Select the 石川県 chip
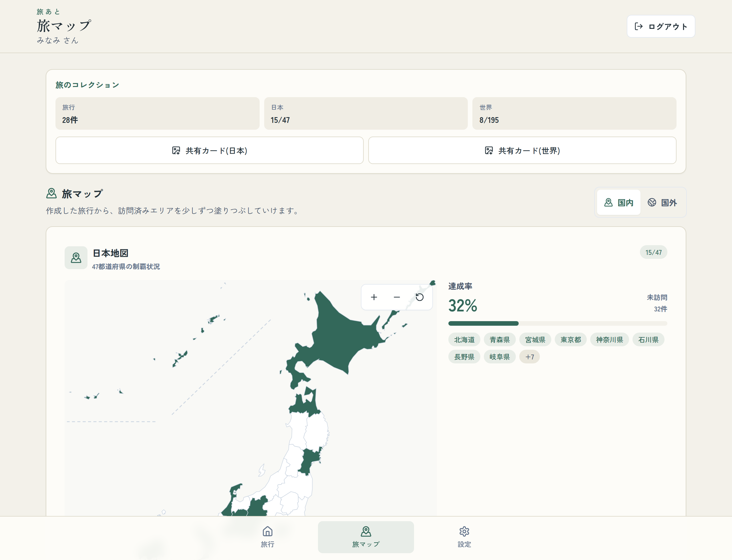The width and height of the screenshot is (732, 560). (648, 340)
